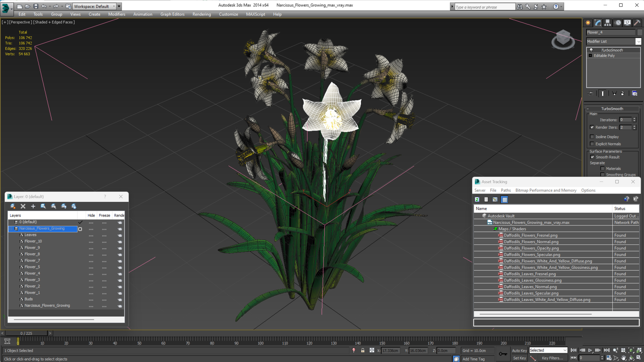Screen dimensions: 644x362
Task: Open the Utilities panel tab
Action: point(637,23)
